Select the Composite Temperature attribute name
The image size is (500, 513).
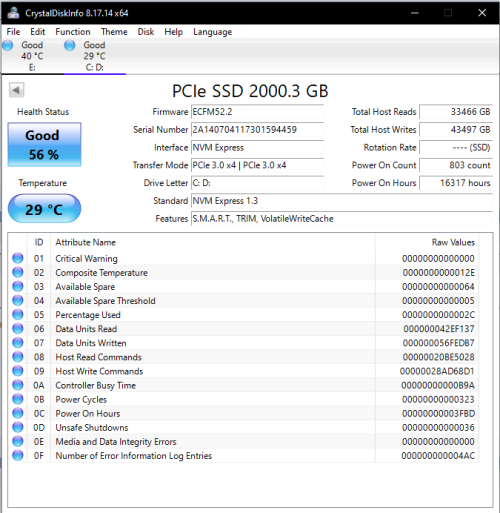click(x=101, y=273)
